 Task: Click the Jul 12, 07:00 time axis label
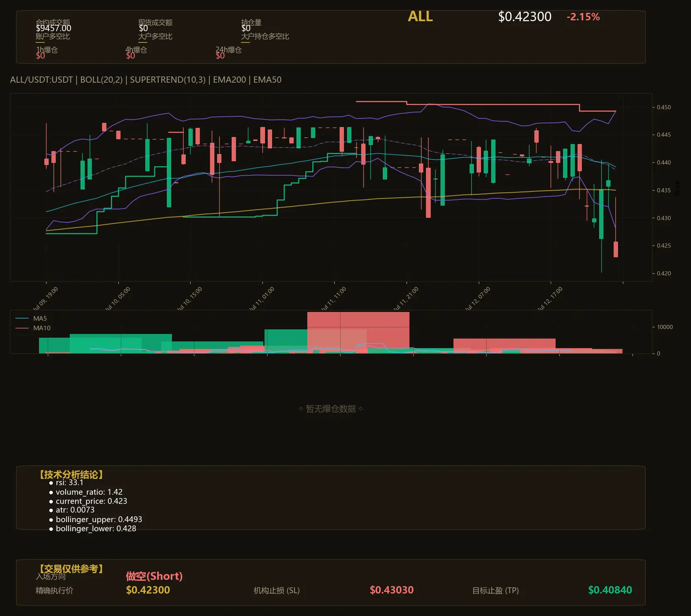[478, 298]
